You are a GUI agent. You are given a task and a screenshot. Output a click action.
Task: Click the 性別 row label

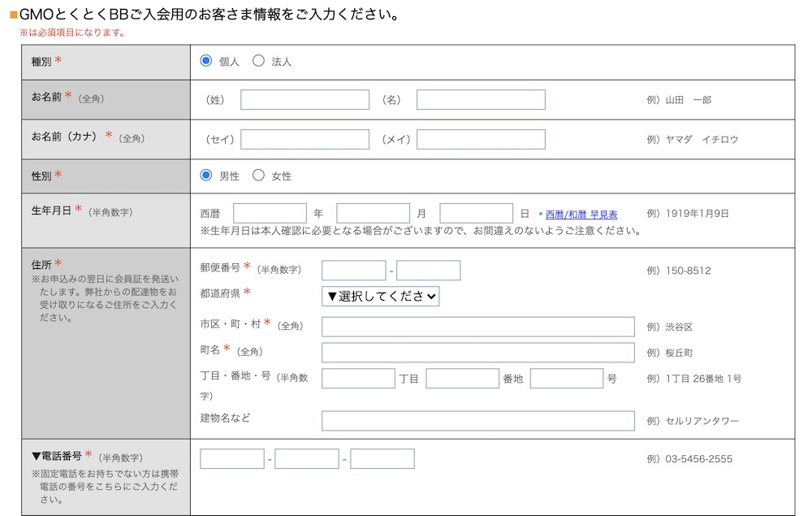tap(41, 176)
